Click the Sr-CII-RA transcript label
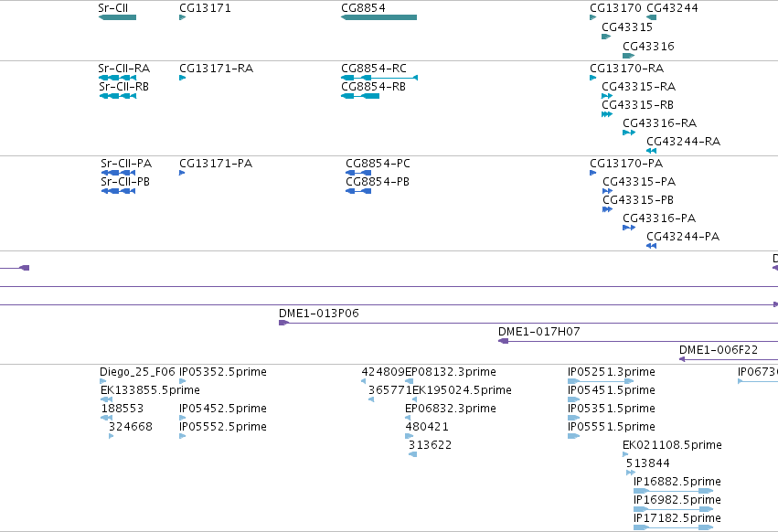 click(124, 68)
